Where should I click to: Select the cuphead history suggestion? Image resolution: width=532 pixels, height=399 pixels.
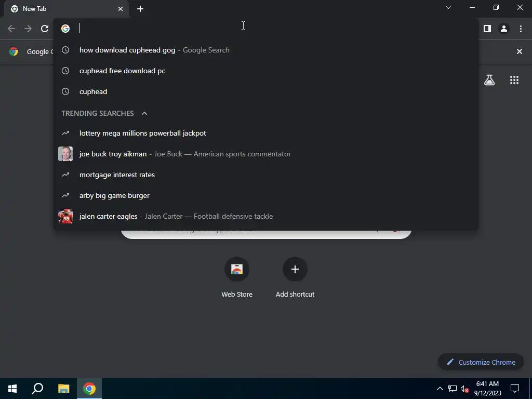click(266, 91)
